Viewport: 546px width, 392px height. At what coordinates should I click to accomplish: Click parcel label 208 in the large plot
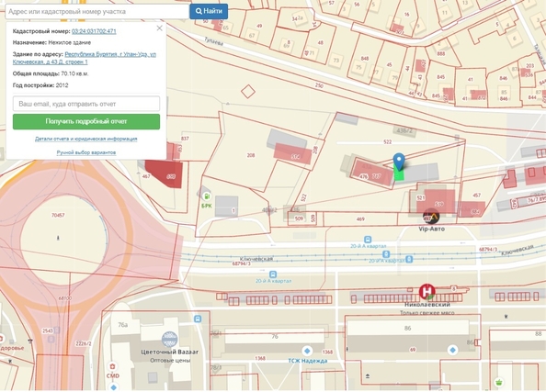[x=251, y=155]
